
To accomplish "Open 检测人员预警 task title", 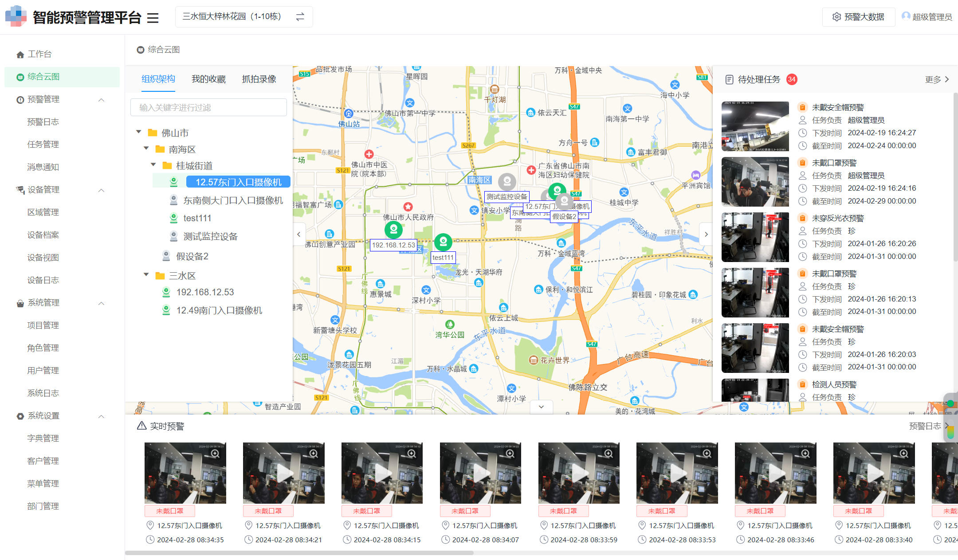I will coord(834,384).
